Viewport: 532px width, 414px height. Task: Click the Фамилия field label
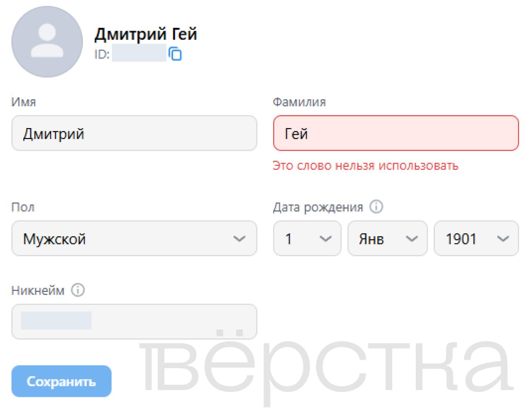pyautogui.click(x=299, y=102)
